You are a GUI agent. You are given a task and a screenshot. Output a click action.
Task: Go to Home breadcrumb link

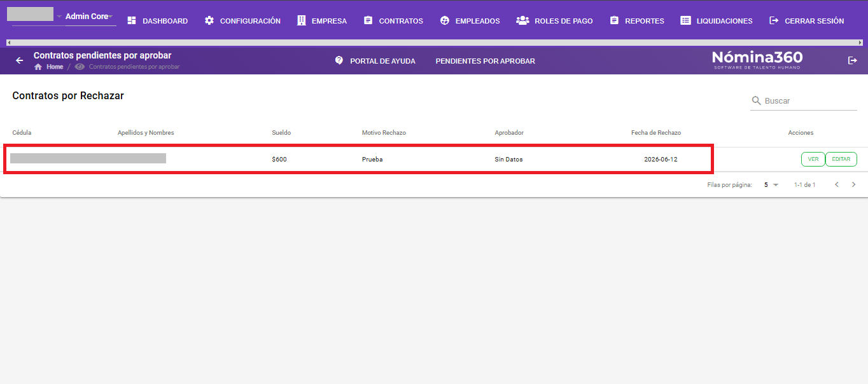pos(55,67)
